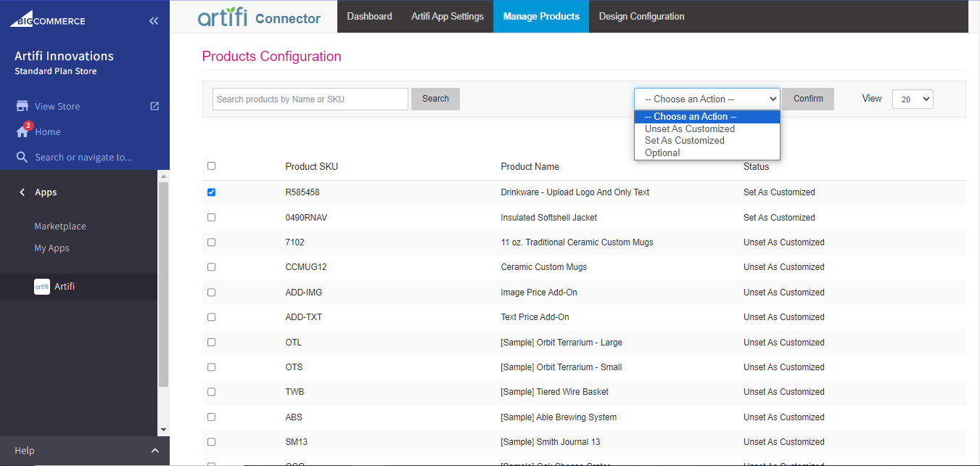Select '-- Choose an Action --' option in list

pos(707,117)
